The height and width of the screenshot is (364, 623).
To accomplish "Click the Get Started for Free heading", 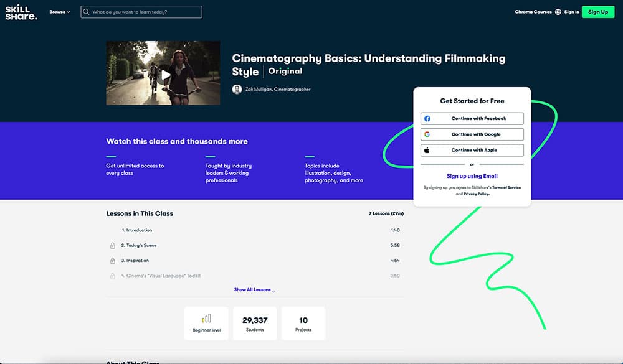I will tap(472, 101).
